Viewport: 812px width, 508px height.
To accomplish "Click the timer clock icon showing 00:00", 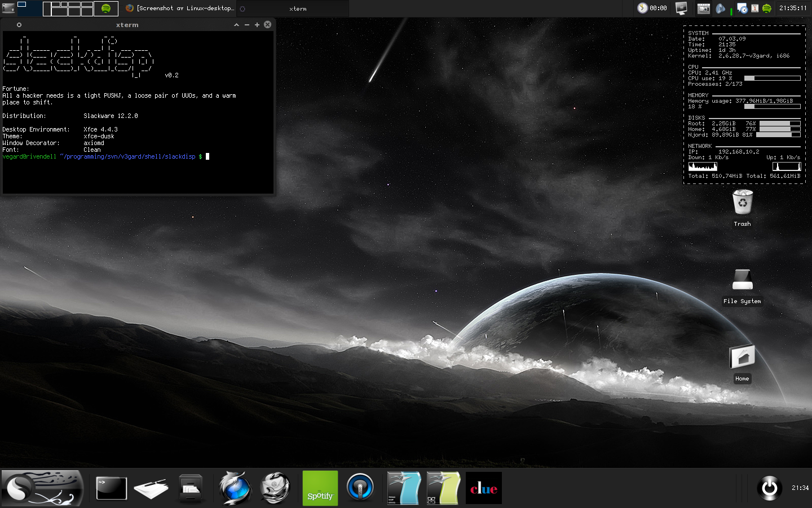I will pos(642,8).
